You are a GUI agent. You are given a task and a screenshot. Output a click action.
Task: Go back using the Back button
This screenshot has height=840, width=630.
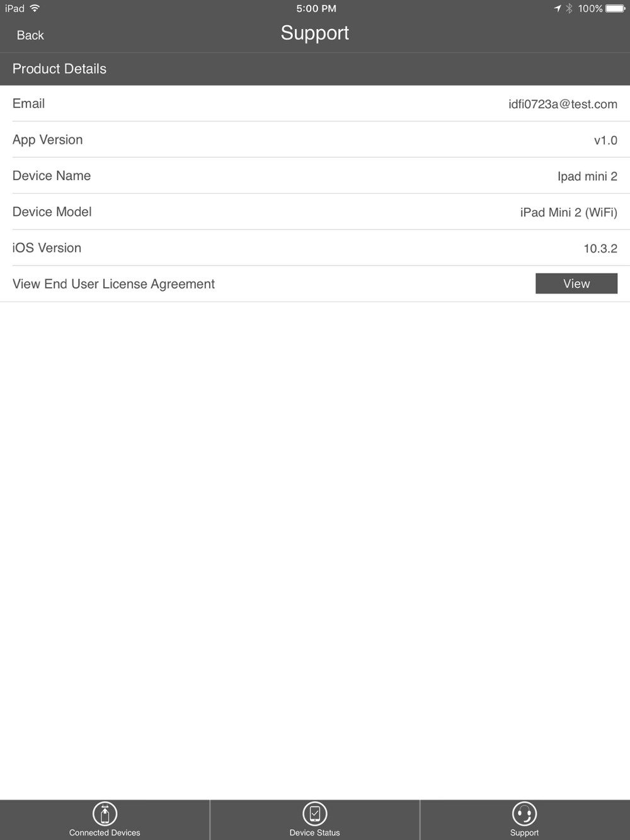(30, 35)
